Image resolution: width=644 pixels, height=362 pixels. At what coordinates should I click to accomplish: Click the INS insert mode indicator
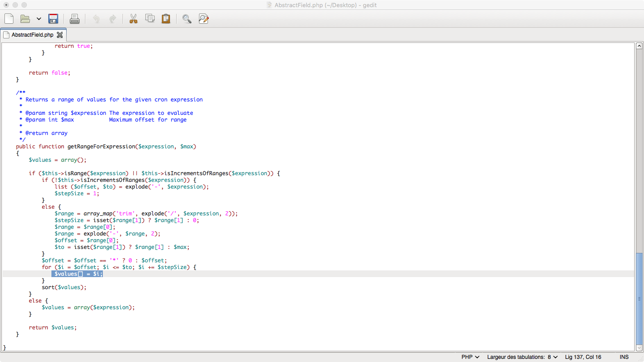(x=624, y=357)
